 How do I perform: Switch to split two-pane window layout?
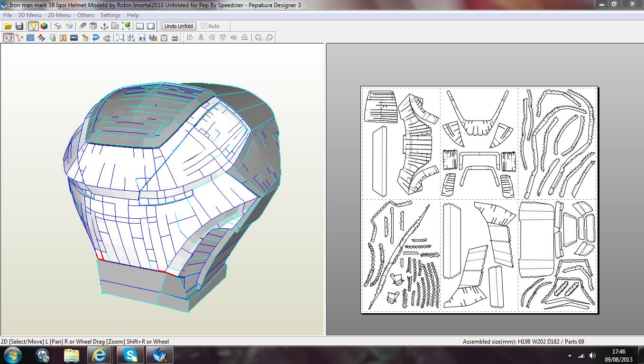coord(140,26)
